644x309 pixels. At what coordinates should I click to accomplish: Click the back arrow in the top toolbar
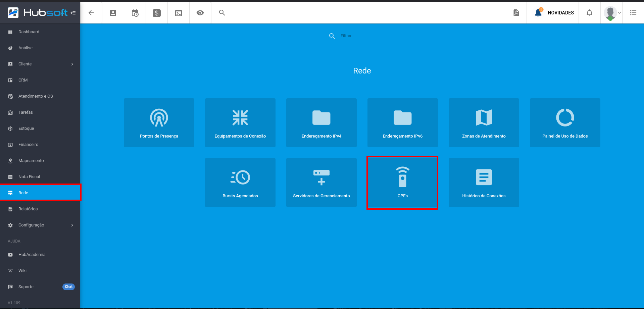coord(91,13)
